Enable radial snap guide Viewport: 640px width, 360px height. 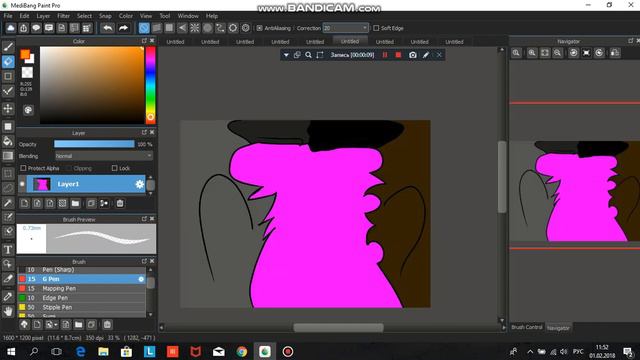pos(195,28)
